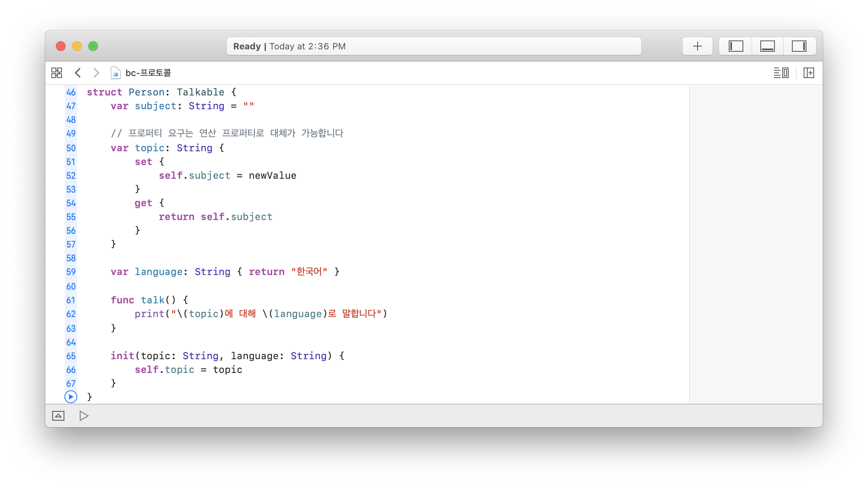Open the related items grid menu
Image resolution: width=868 pixels, height=487 pixels.
pos(57,73)
